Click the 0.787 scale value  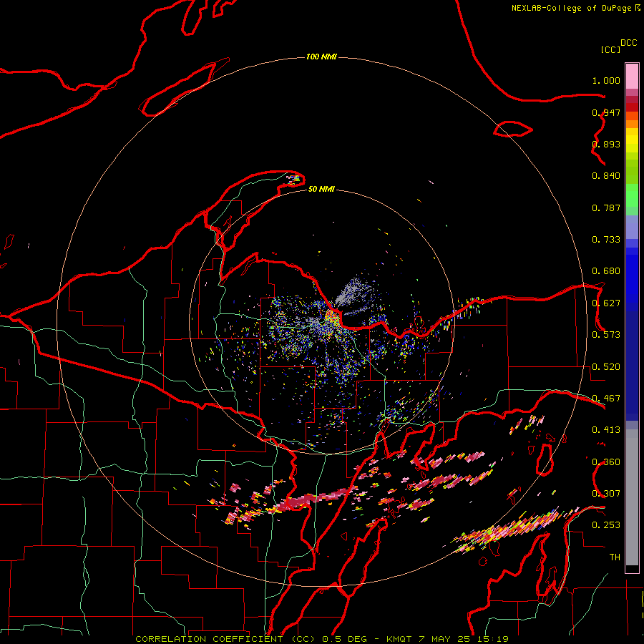(606, 208)
